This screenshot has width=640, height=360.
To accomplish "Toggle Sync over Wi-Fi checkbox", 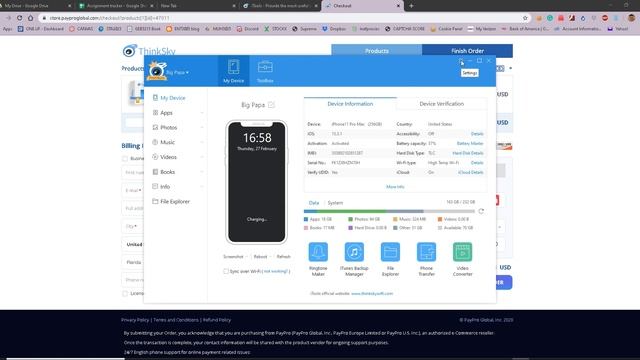I will pos(226,271).
